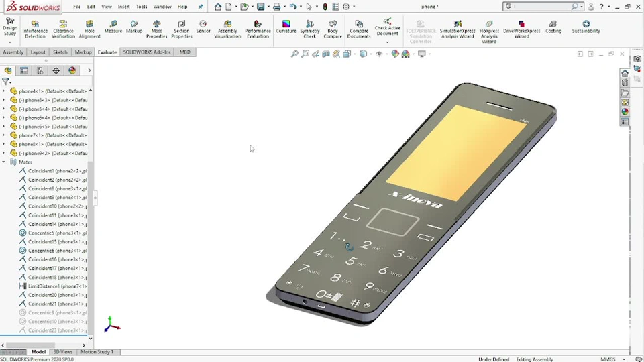Expand the (-) phone5<3> component
The image size is (644, 362).
[4, 100]
